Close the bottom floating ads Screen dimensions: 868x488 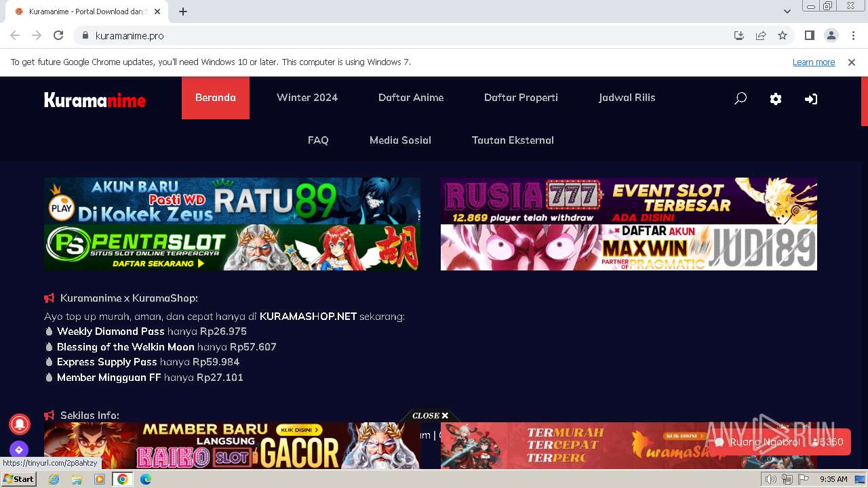[x=431, y=415]
